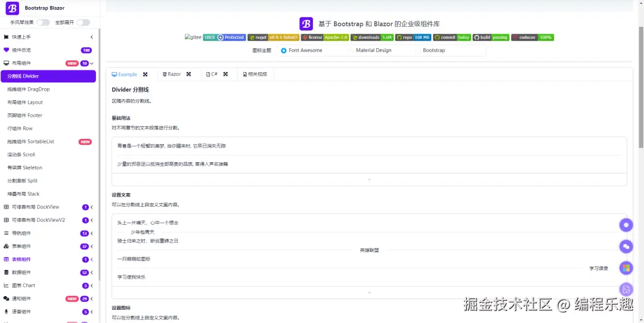Switch to the Example tab
644x323 pixels.
pos(125,74)
